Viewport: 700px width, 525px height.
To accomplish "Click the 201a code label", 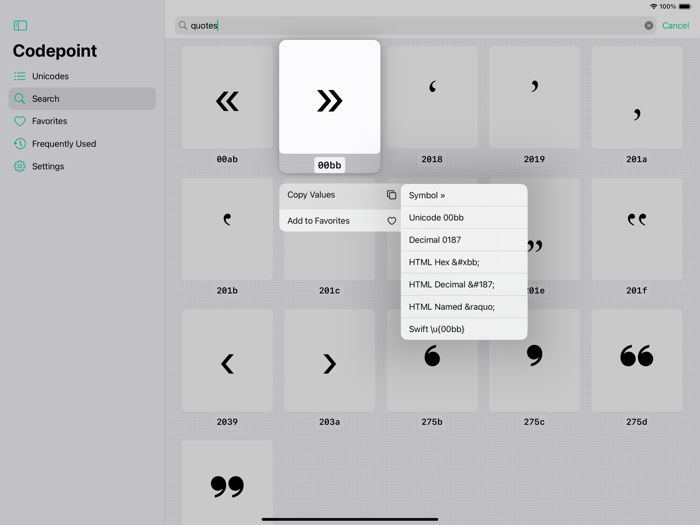I will pyautogui.click(x=637, y=159).
